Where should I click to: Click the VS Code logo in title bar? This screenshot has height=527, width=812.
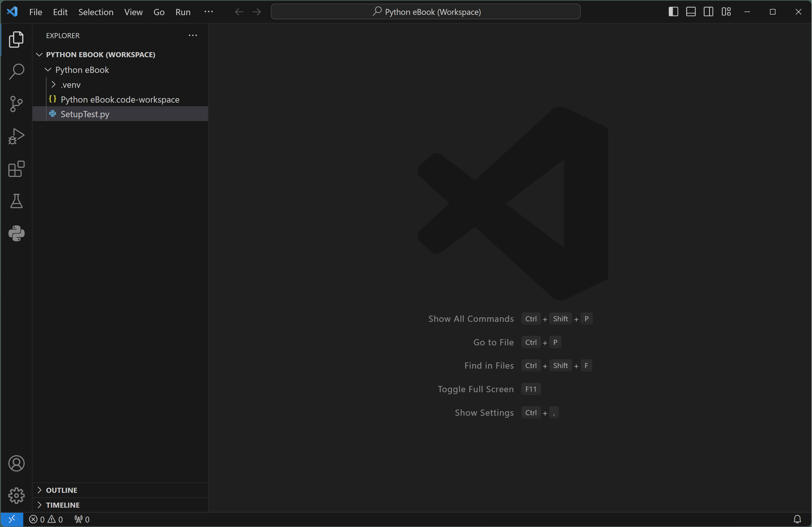point(12,11)
